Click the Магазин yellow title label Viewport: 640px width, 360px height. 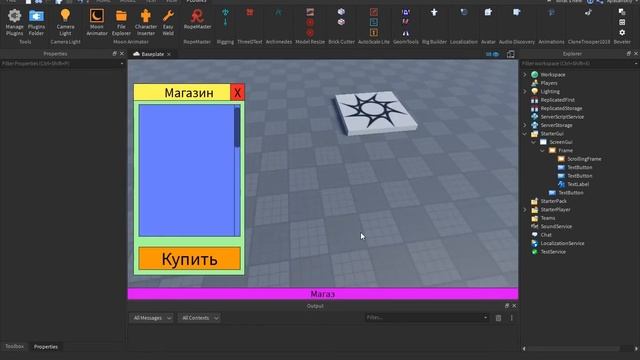pyautogui.click(x=182, y=92)
